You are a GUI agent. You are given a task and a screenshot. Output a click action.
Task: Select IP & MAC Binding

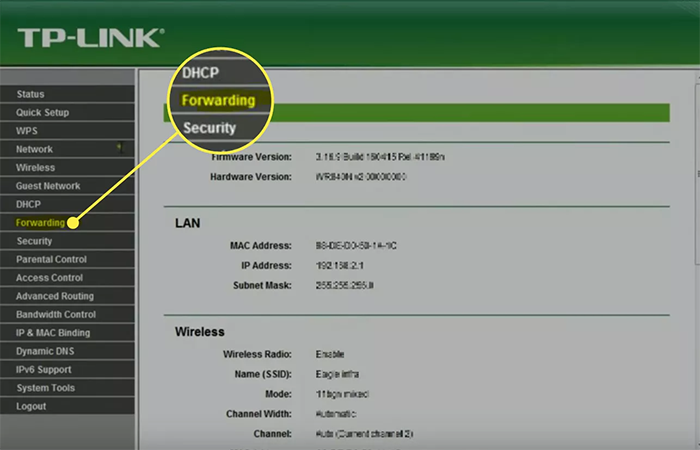tap(53, 333)
